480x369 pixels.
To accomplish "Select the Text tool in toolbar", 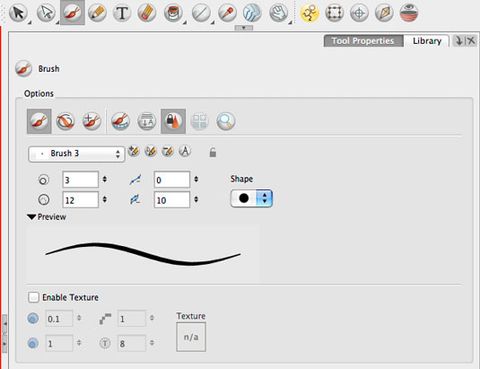I will [x=122, y=13].
